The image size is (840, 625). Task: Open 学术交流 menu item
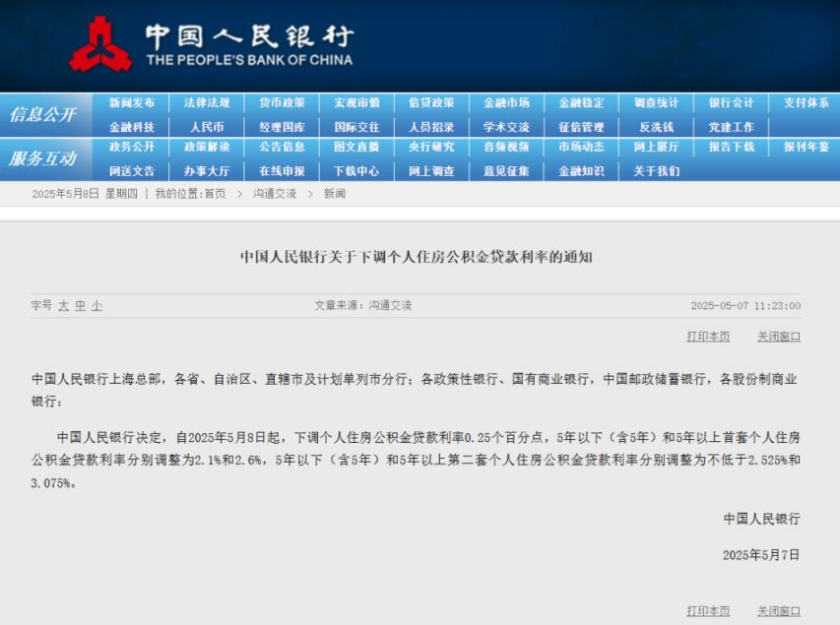pos(507,127)
